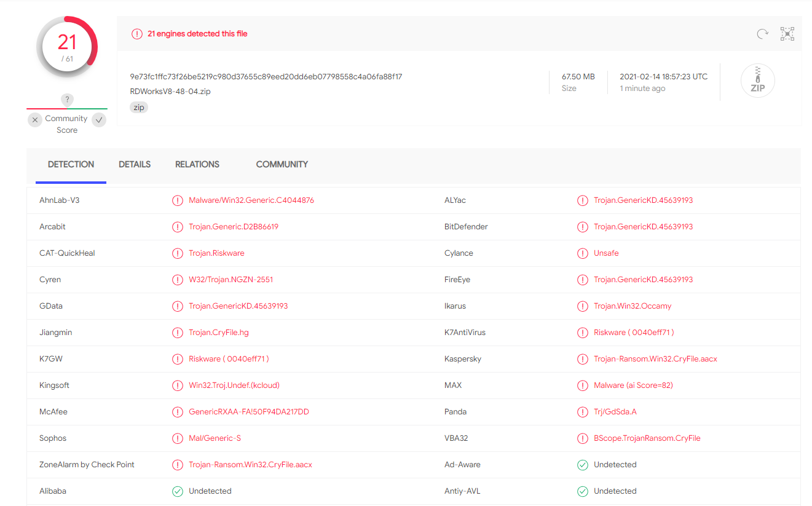Click the warning icon in the Panda row
The width and height of the screenshot is (812, 506).
[x=583, y=412]
